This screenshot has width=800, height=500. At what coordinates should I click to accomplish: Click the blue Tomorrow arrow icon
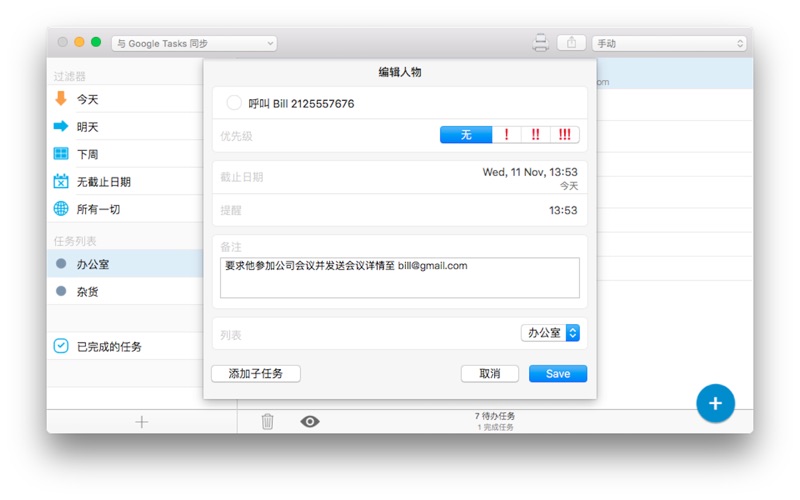(x=61, y=126)
